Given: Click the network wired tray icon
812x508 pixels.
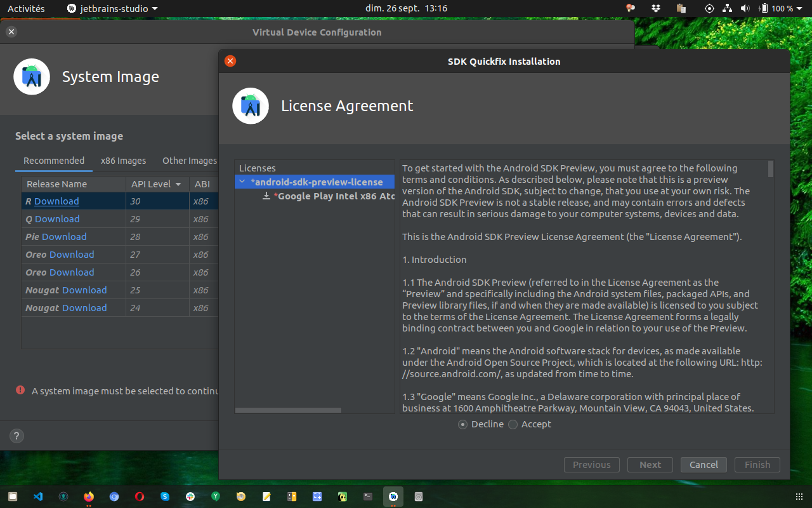Looking at the screenshot, I should [x=728, y=8].
